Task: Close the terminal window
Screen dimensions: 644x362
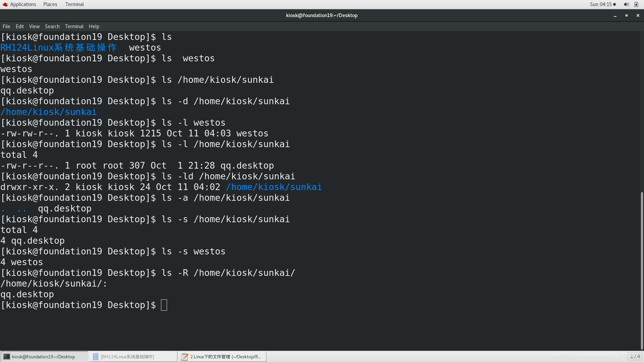Action: click(x=638, y=15)
